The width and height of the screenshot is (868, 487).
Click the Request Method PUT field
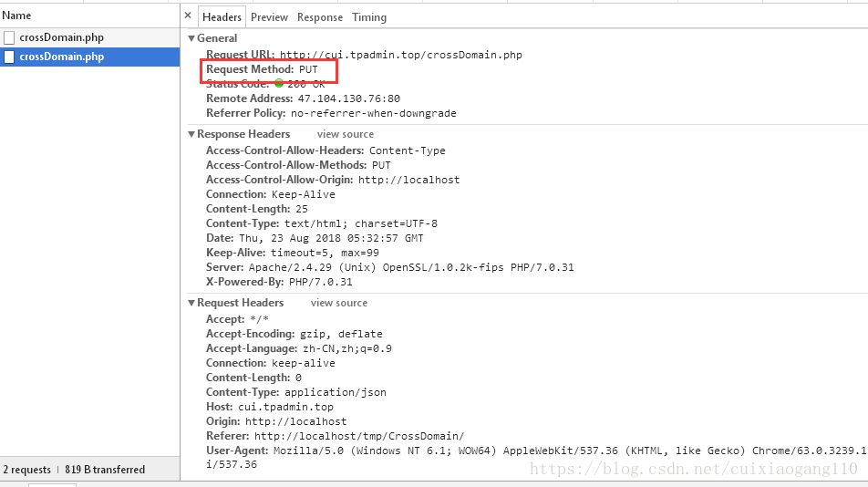pyautogui.click(x=307, y=69)
